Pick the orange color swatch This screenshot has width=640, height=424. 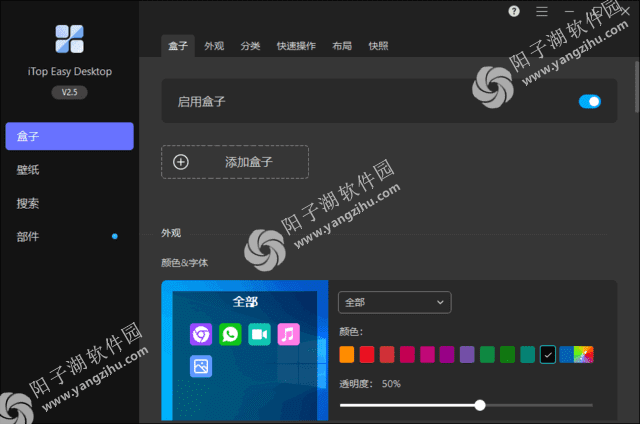coord(347,354)
